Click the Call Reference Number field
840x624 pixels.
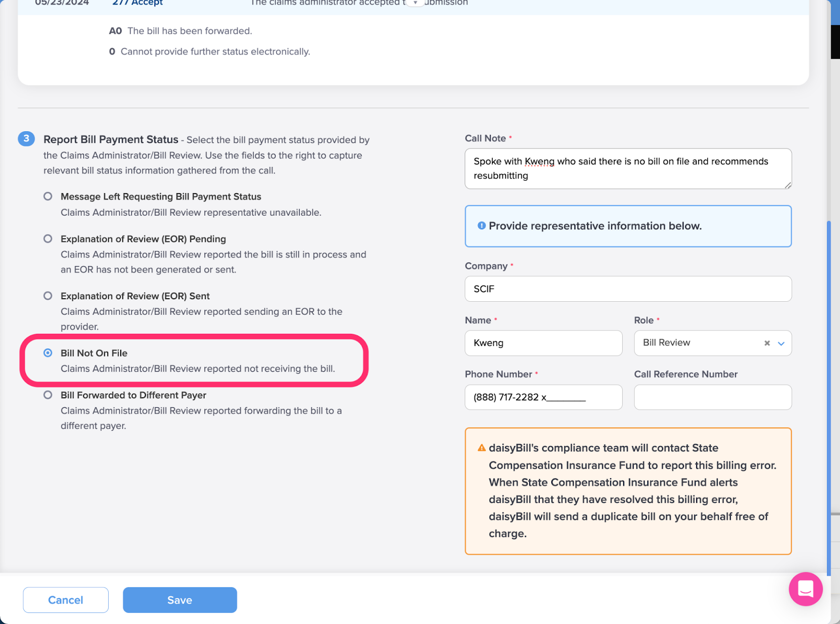[x=712, y=397]
